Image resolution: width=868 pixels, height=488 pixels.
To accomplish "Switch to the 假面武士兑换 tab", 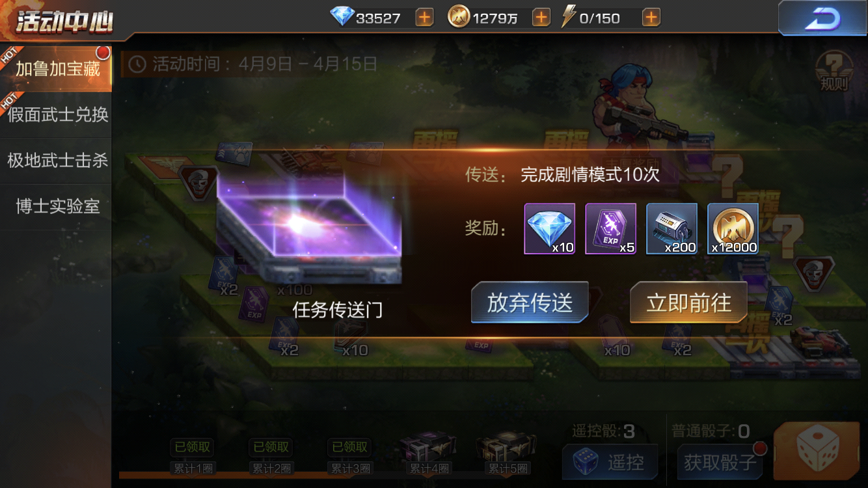I will click(57, 115).
